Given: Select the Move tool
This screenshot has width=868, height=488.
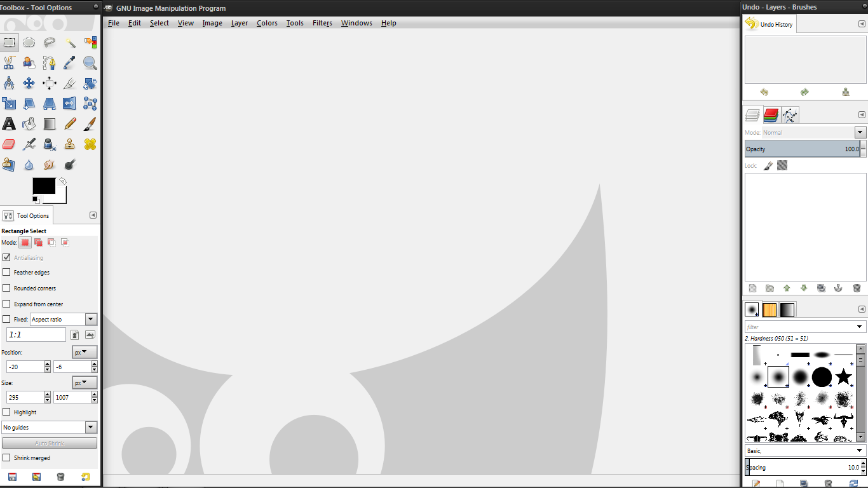Looking at the screenshot, I should click(29, 83).
